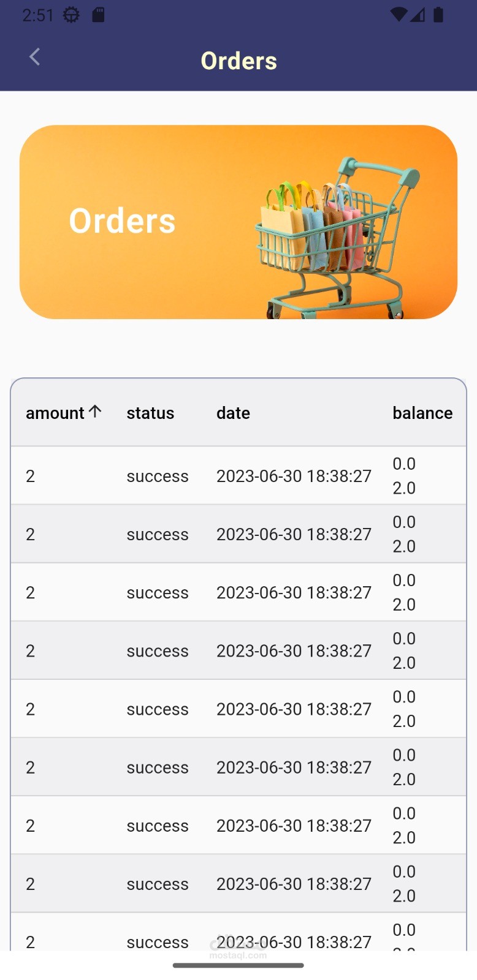Viewport: 477px width, 980px height.
Task: Tap the settings gear in status bar
Action: click(x=72, y=15)
